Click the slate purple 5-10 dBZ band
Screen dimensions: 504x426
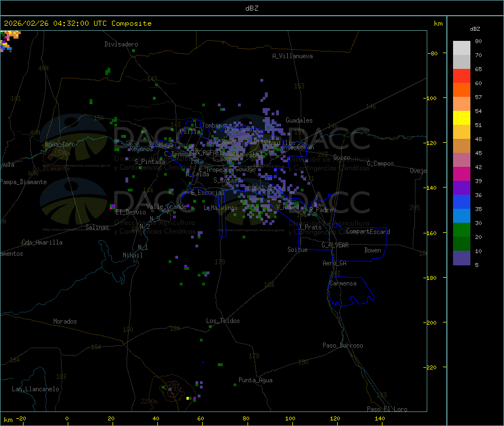tap(461, 258)
